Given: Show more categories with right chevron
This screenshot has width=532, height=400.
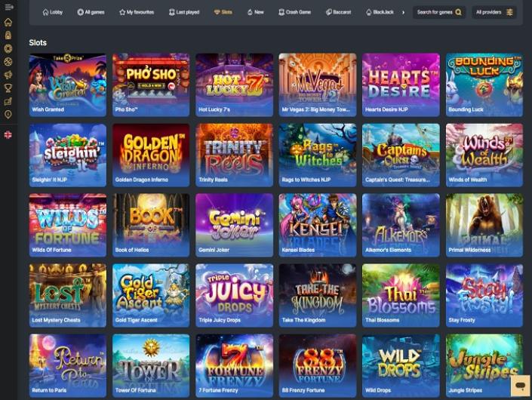Looking at the screenshot, I should click(x=404, y=12).
